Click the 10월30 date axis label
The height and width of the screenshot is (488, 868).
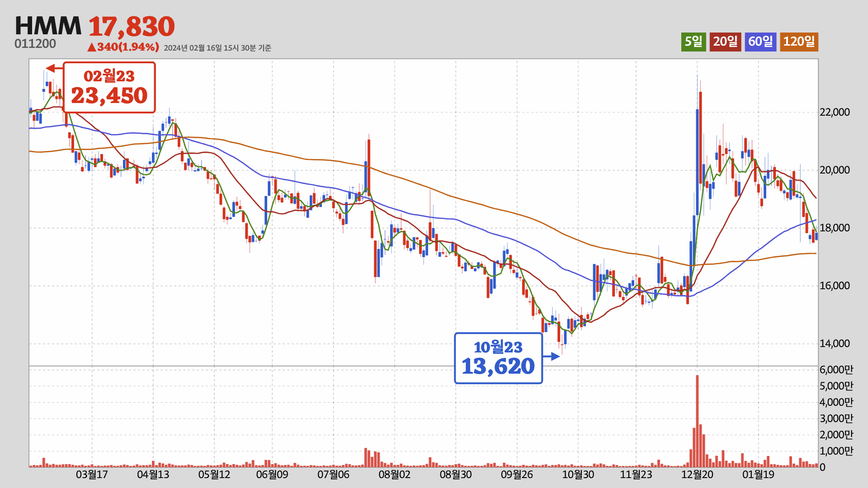click(x=578, y=474)
